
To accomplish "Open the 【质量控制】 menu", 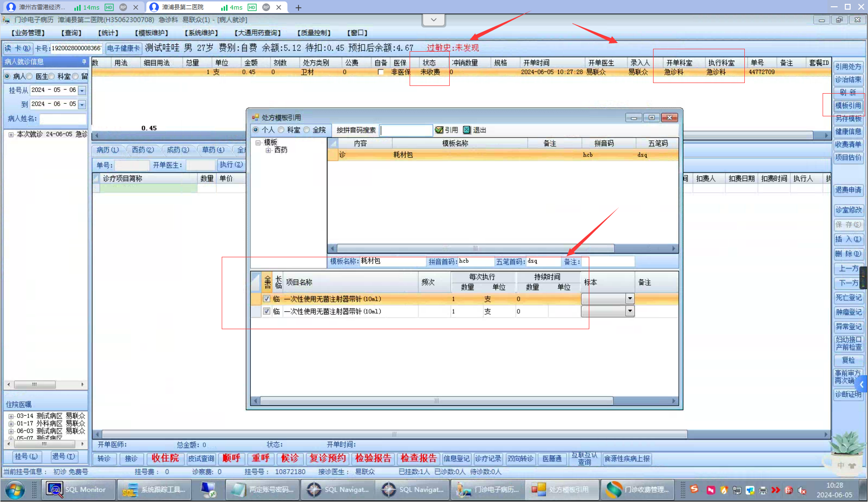I will [314, 33].
